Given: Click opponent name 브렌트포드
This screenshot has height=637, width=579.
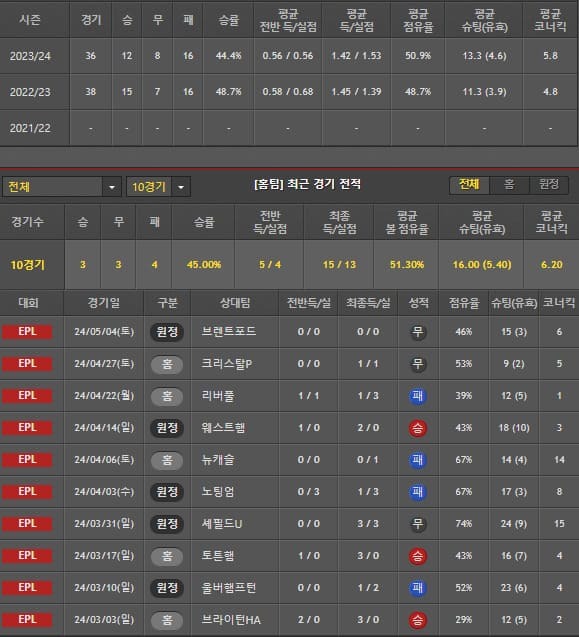Looking at the screenshot, I should 229,332.
